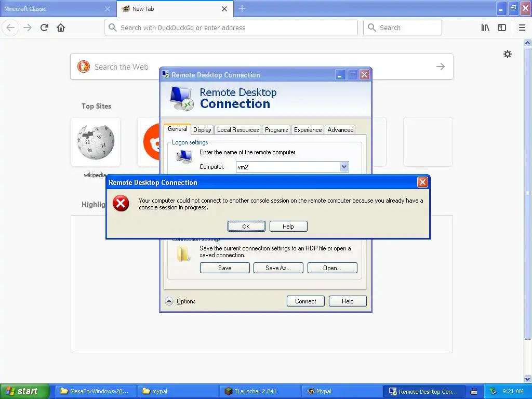The width and height of the screenshot is (532, 399).
Task: Click the Remote Desktop title bar icon
Action: pos(166,75)
